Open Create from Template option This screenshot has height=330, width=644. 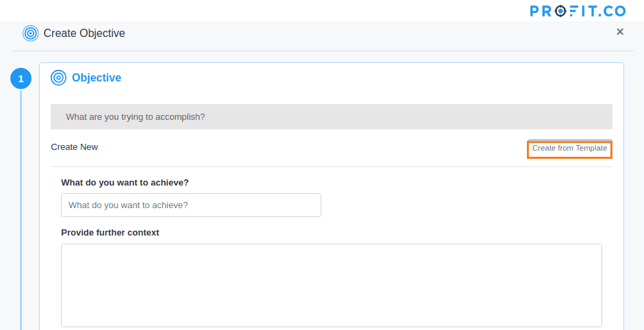569,148
